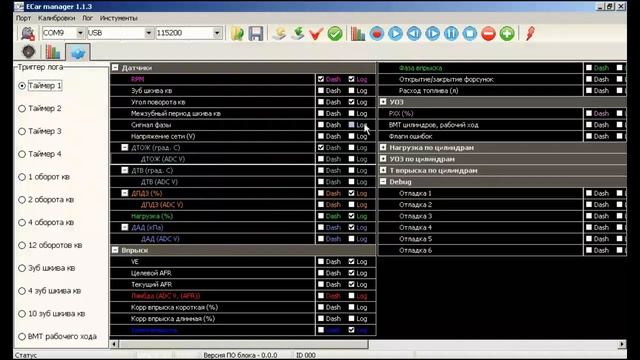Click the step forward blue button

click(433, 33)
